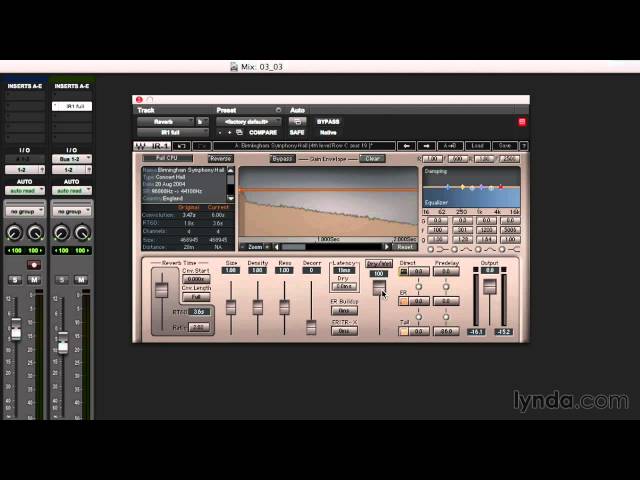Screen dimensions: 640x480
Task: Click the red Target button in plugin header
Action: (522, 122)
